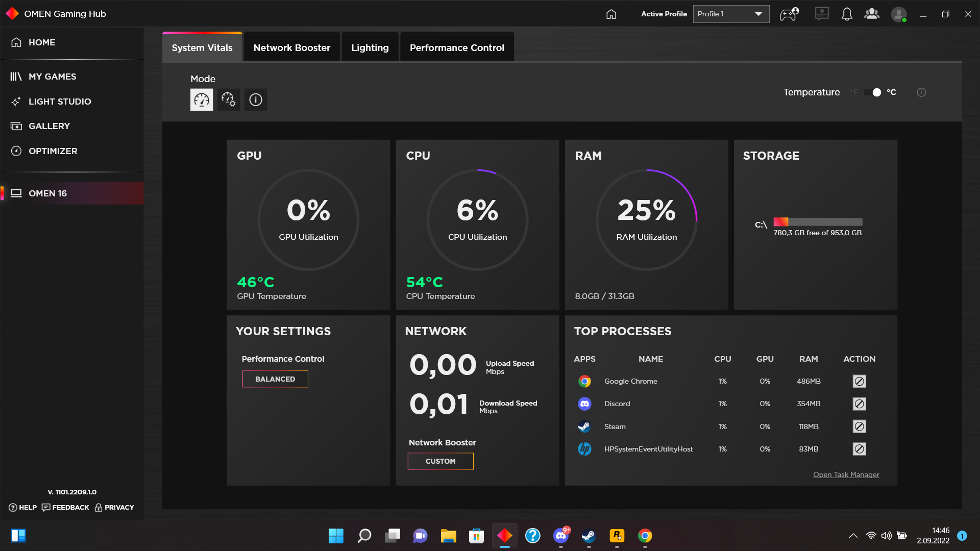
Task: Click the block action icon for Discord
Action: [x=859, y=404]
